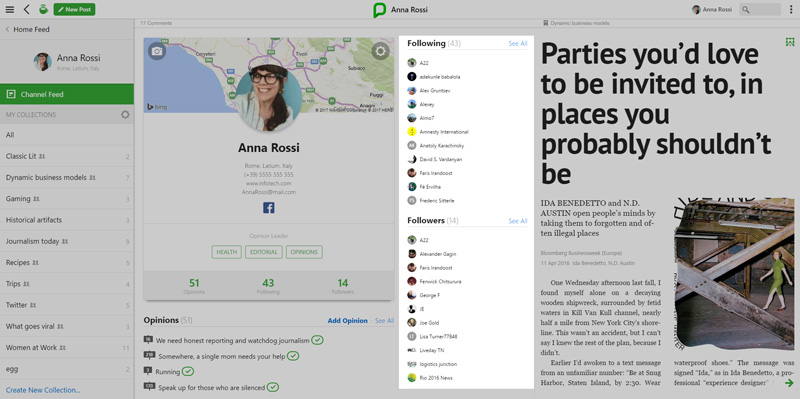
Task: Open Women at Work collection
Action: pos(67,347)
